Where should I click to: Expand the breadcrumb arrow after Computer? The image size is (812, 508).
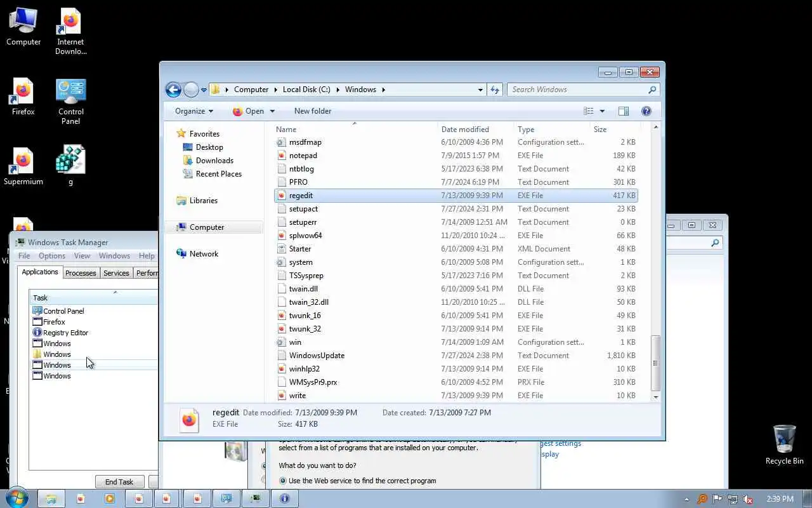276,90
